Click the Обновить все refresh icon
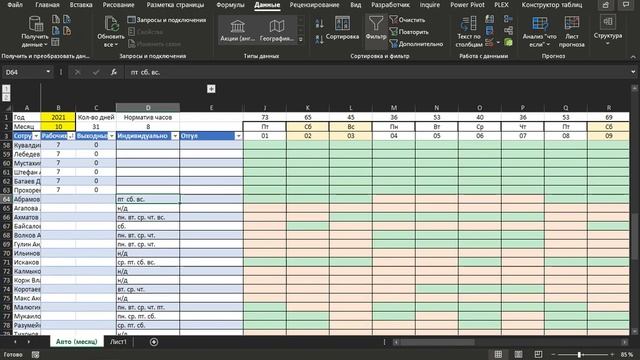 (x=111, y=24)
